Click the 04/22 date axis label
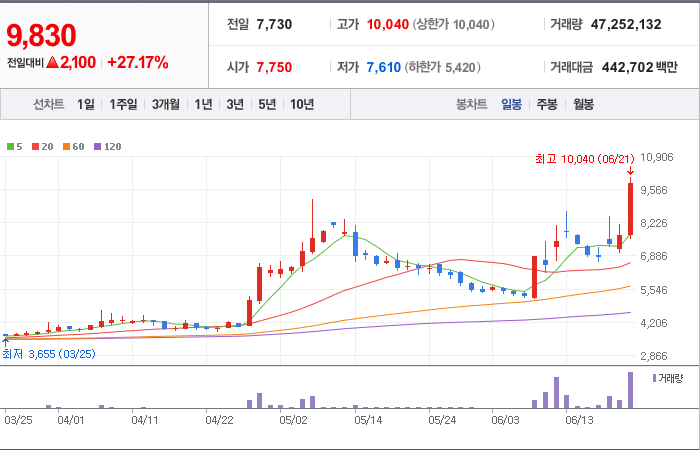This screenshot has height=450, width=700. point(219,421)
